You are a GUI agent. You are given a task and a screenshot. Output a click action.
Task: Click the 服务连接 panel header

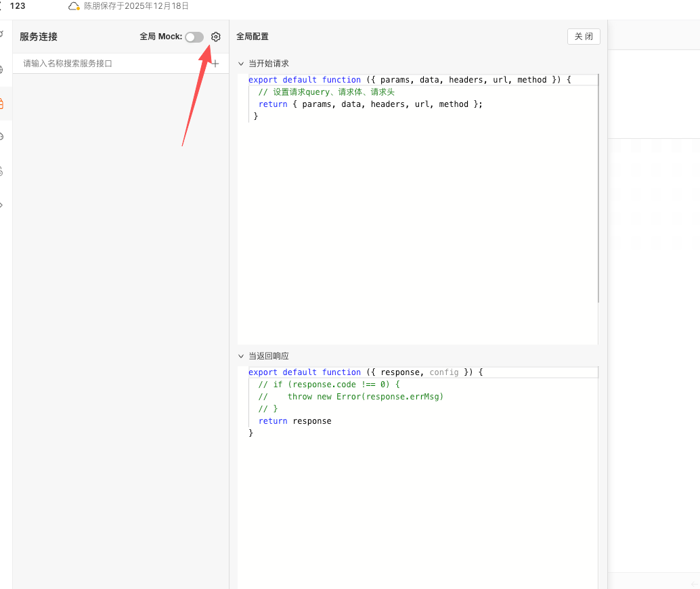point(39,37)
